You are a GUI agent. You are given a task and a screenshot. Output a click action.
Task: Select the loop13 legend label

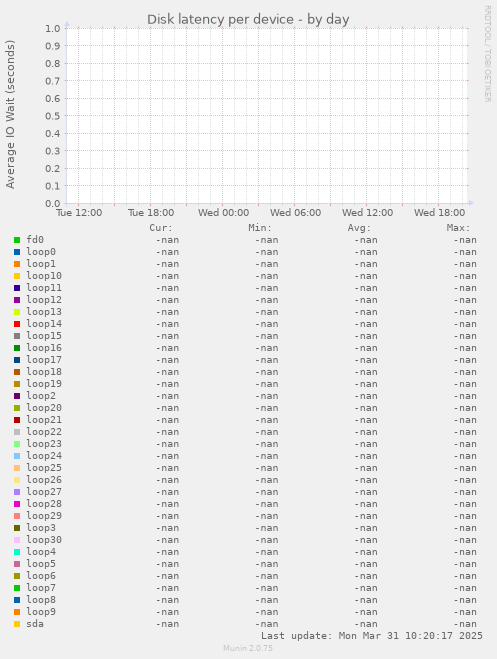click(44, 312)
